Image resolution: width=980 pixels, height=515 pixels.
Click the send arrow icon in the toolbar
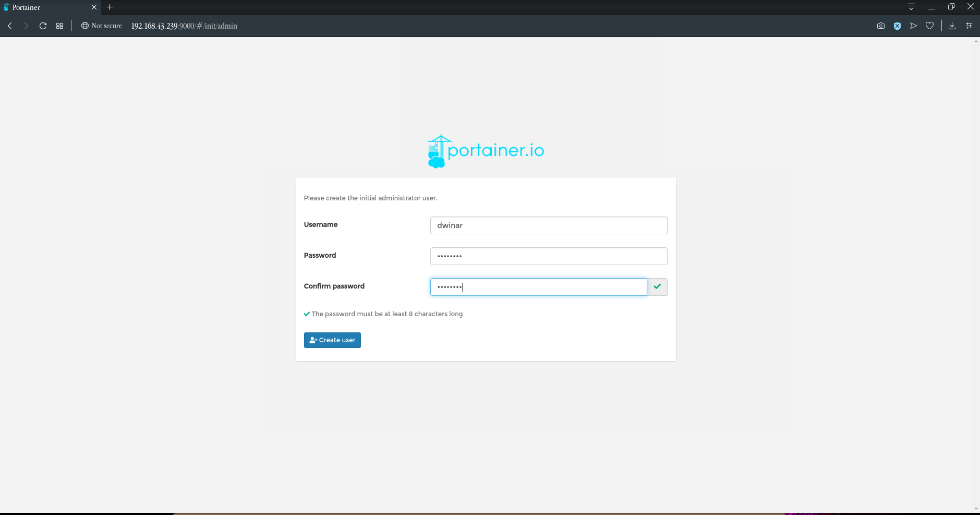point(913,26)
